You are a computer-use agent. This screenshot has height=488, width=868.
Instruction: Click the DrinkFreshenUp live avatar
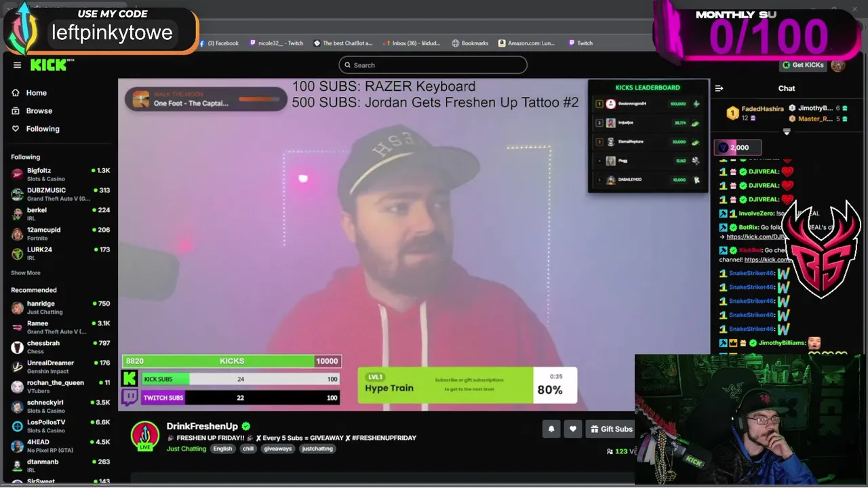click(145, 436)
